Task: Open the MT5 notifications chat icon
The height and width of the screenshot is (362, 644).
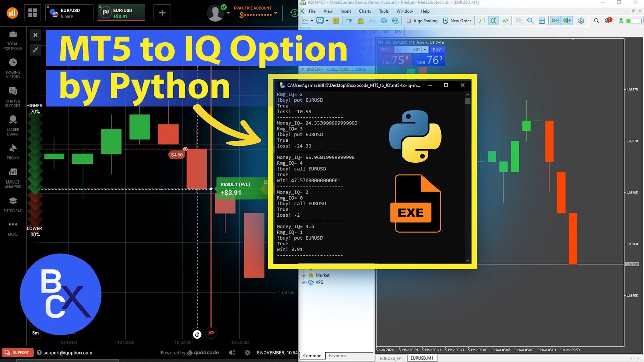Action: point(608,21)
